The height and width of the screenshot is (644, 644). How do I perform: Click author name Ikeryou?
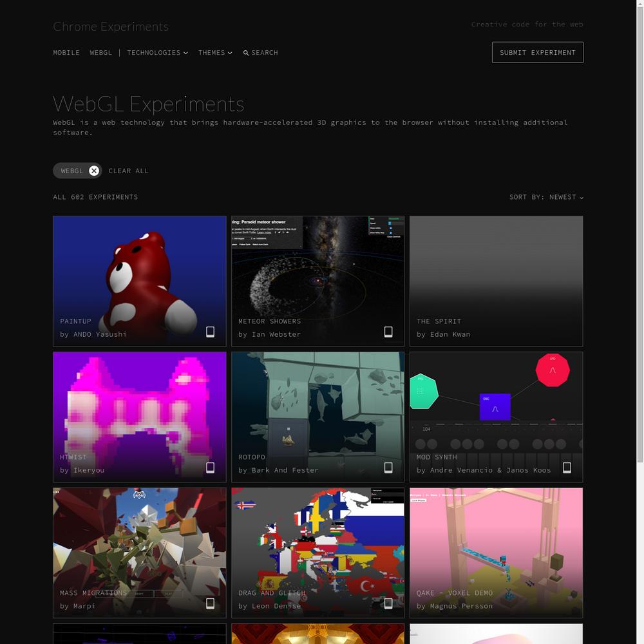click(89, 470)
